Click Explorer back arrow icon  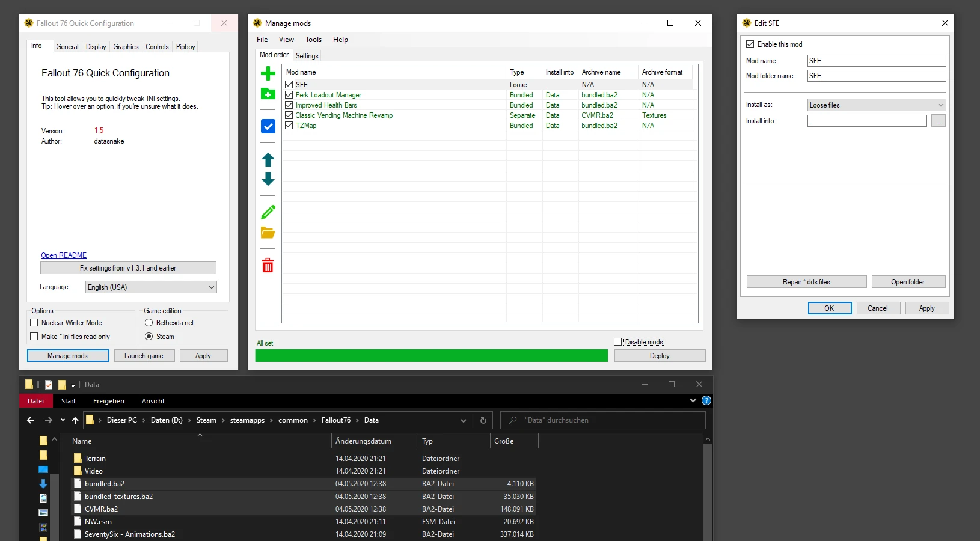(x=31, y=420)
